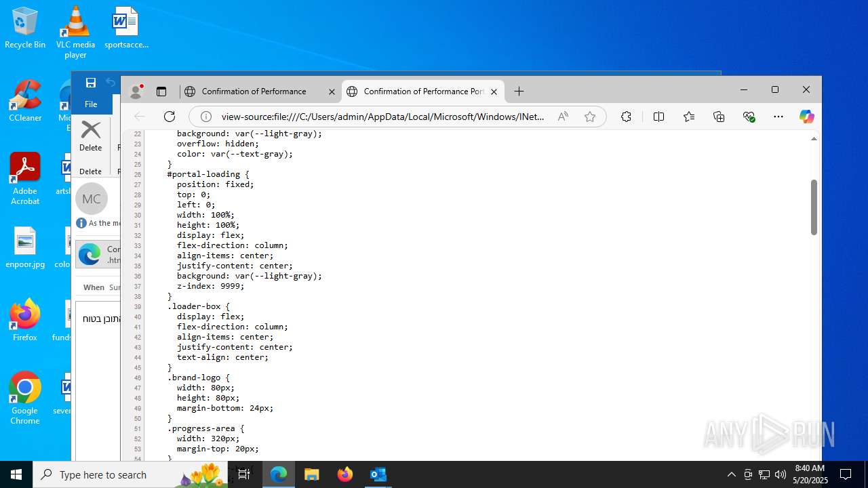Open enpoor.jpg image file
Viewport: 868px width, 488px height.
click(x=25, y=248)
